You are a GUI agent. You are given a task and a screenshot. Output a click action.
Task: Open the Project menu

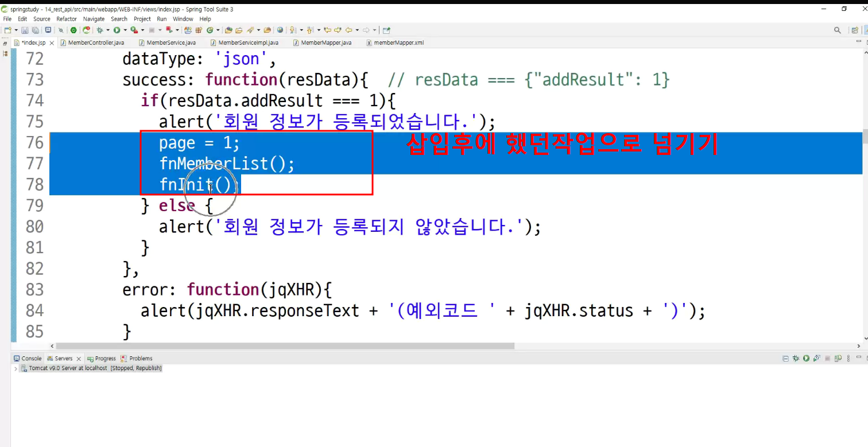[142, 19]
